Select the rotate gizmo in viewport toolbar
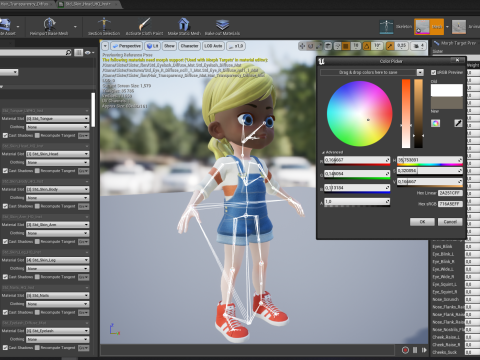Image resolution: width=480 pixels, height=360 pixels. click(310, 46)
